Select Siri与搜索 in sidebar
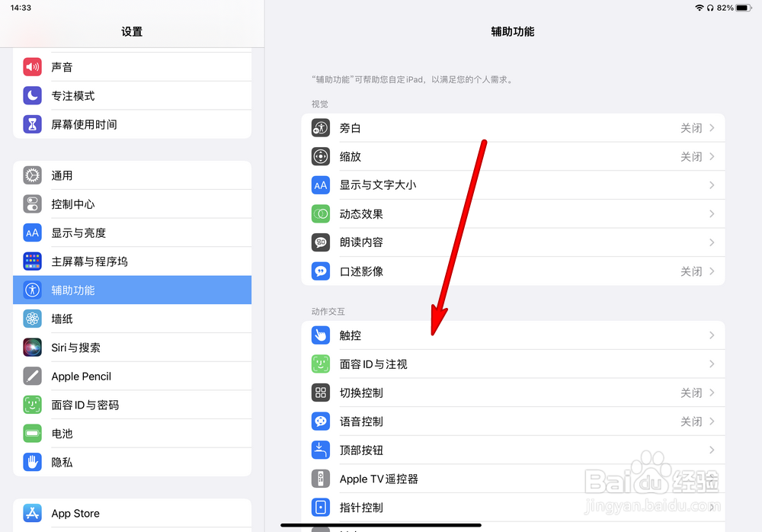 point(132,348)
